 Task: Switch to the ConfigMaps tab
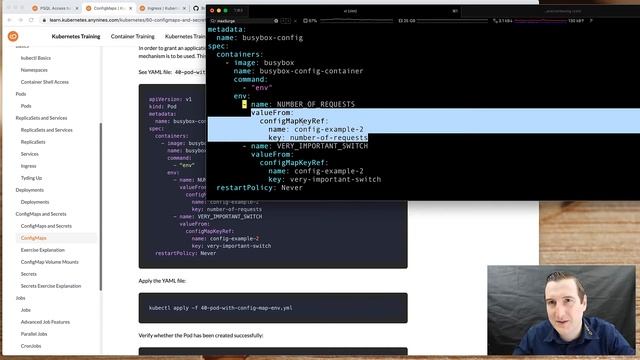[x=109, y=8]
